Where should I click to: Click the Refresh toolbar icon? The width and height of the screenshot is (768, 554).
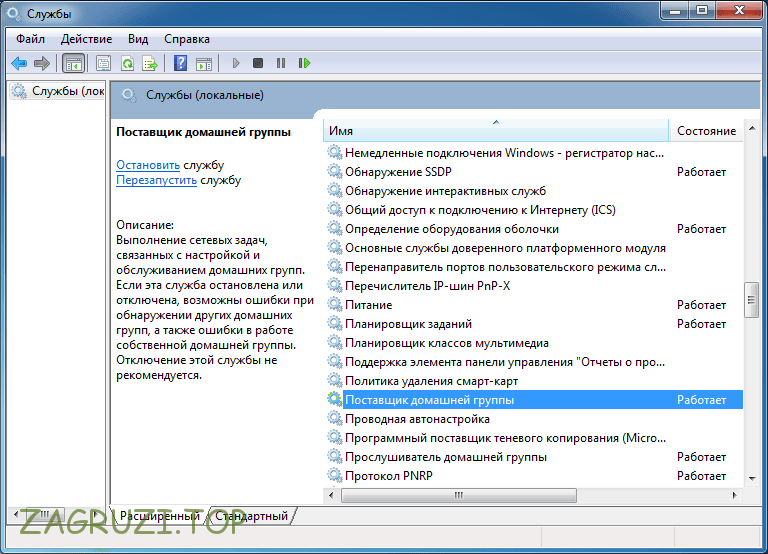[127, 63]
